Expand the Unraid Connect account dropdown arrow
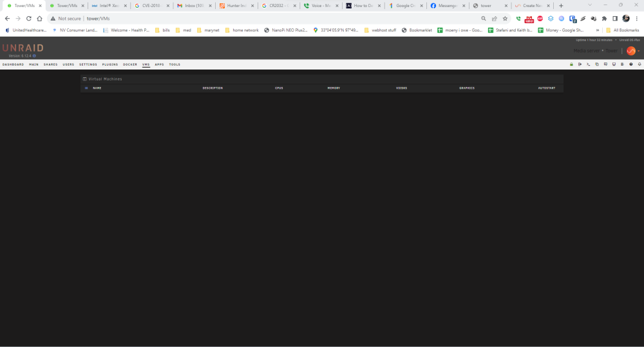The image size is (644, 347). 639,51
